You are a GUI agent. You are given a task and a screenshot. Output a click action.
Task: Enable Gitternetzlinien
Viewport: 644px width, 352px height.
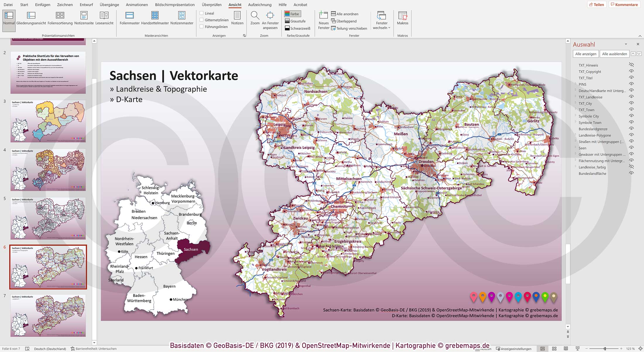coord(201,20)
